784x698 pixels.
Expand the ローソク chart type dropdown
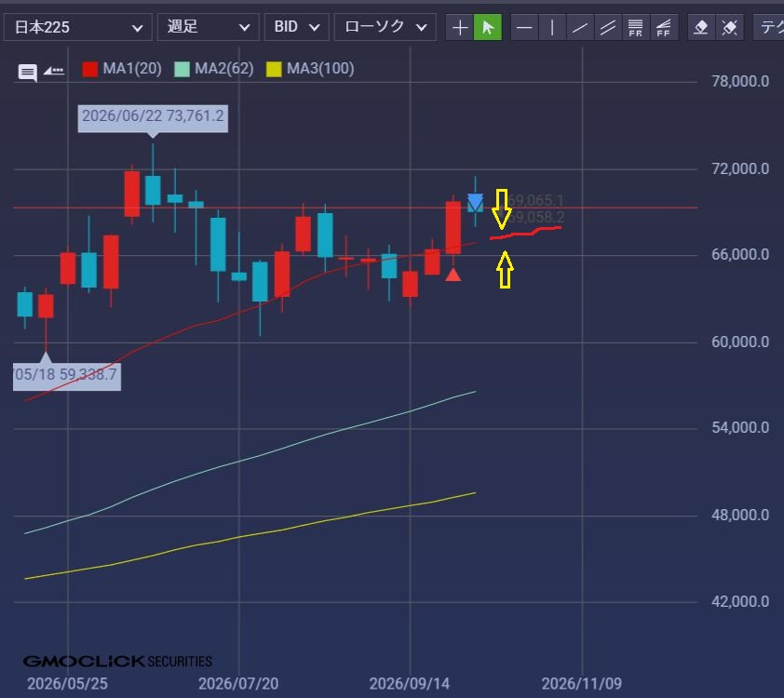(385, 27)
